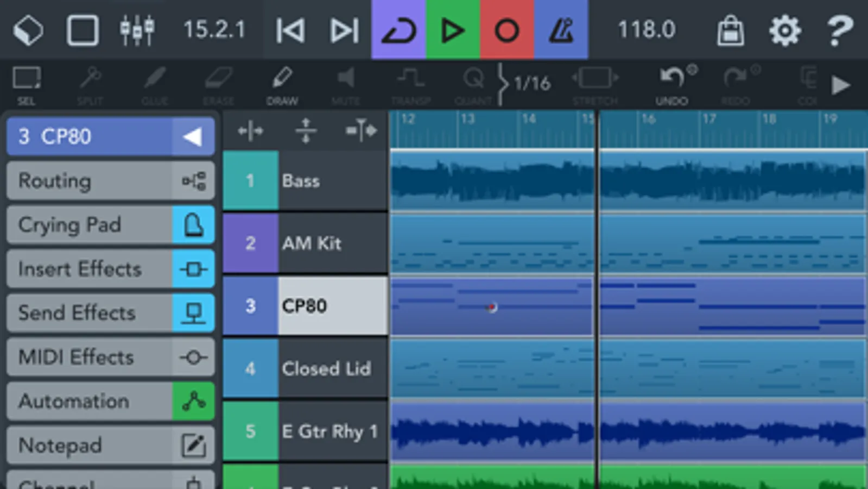This screenshot has width=868, height=489.
Task: Open the shop bag icon
Action: coord(730,30)
